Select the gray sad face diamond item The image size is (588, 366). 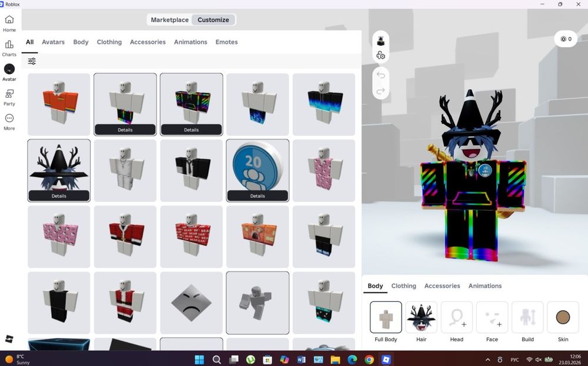pos(191,303)
